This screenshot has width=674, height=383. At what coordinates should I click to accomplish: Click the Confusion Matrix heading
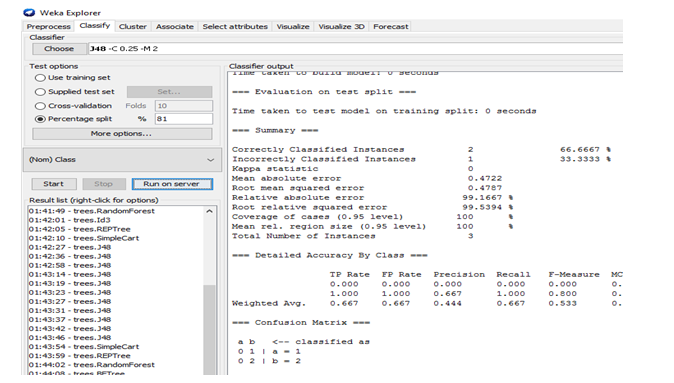[x=300, y=323]
